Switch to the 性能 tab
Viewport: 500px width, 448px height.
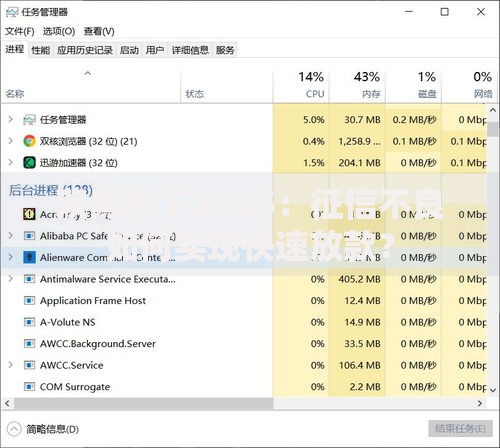click(x=41, y=50)
